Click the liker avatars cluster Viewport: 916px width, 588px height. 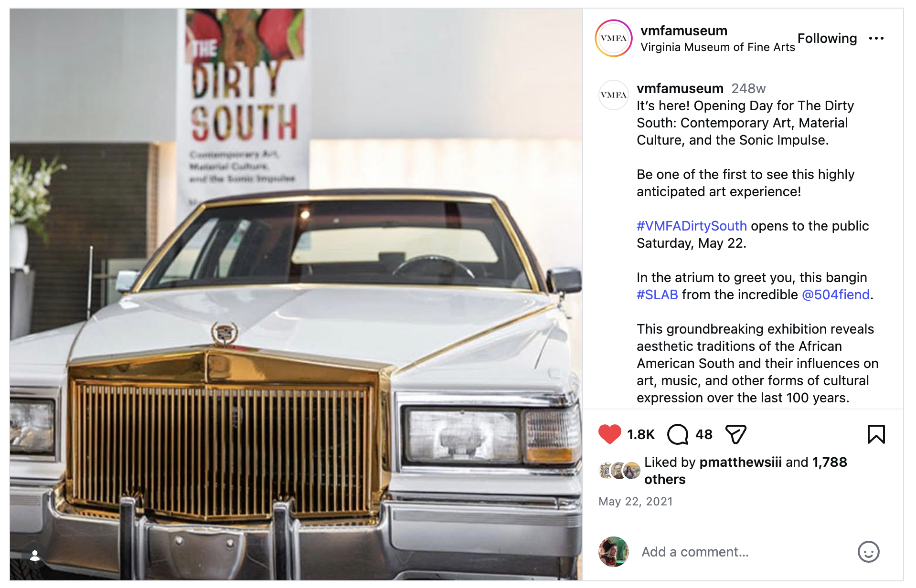(620, 471)
